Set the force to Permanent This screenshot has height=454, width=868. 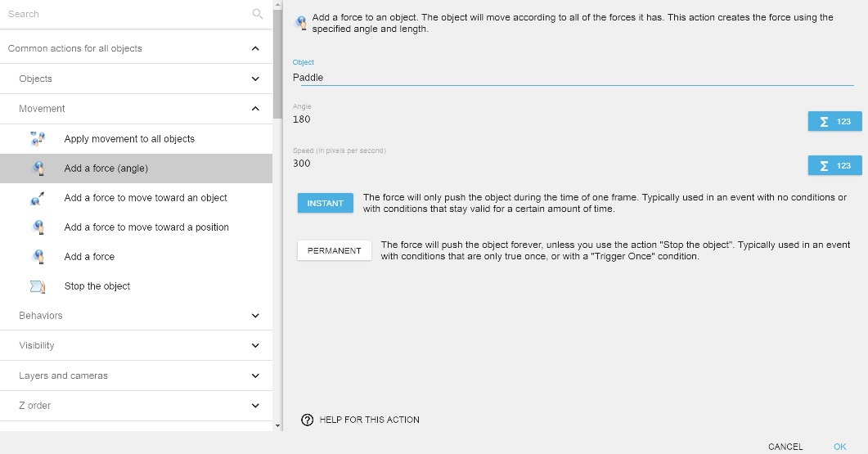pyautogui.click(x=334, y=250)
